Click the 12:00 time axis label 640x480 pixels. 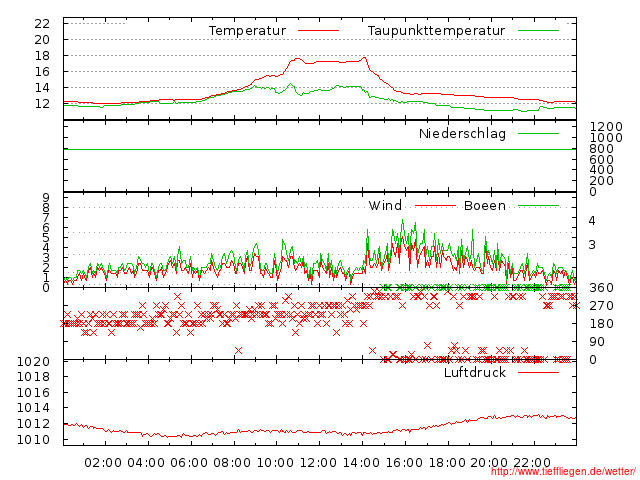pos(318,463)
